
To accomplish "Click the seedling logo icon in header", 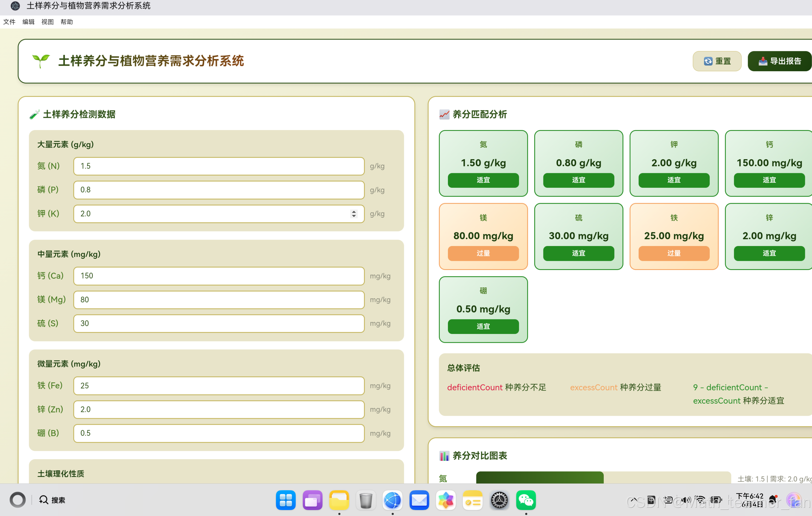I will [x=41, y=61].
